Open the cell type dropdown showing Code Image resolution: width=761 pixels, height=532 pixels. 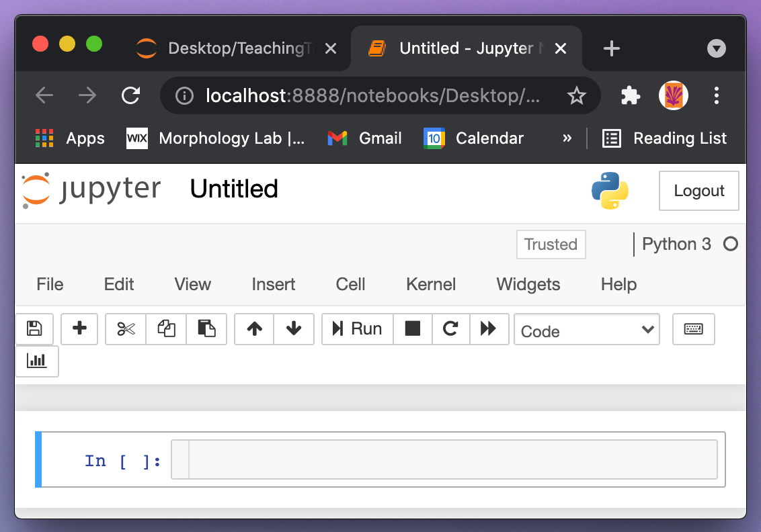tap(586, 330)
